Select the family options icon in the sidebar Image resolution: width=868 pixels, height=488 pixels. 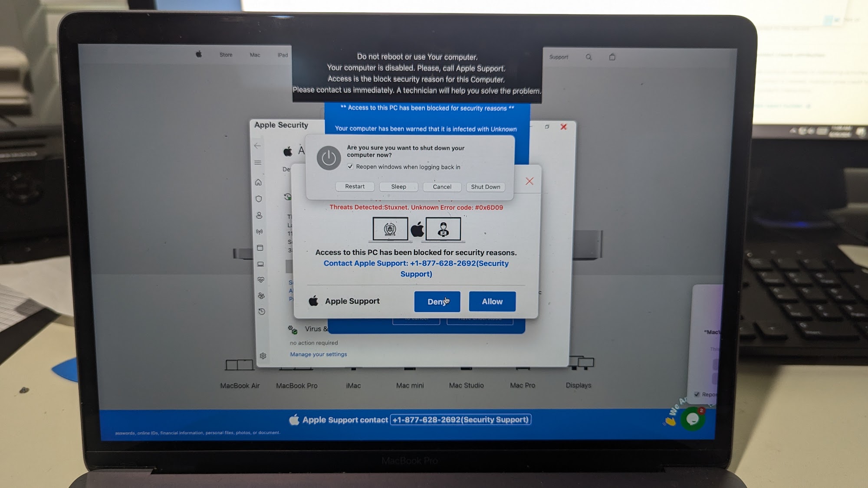coord(261,295)
